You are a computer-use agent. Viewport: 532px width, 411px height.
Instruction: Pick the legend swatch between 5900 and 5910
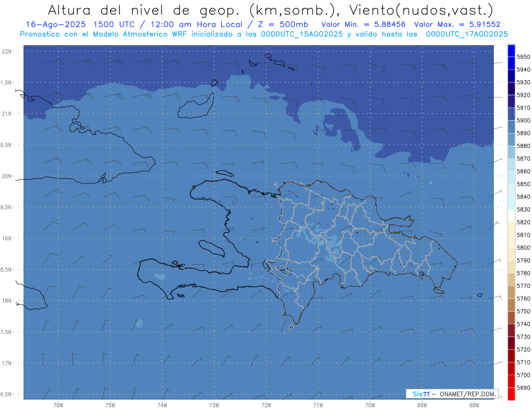coord(511,114)
